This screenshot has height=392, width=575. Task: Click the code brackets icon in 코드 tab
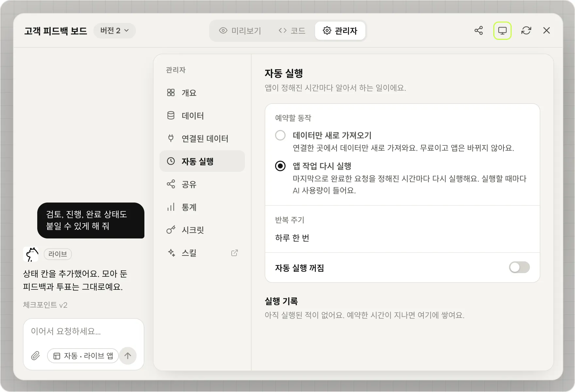(x=283, y=30)
